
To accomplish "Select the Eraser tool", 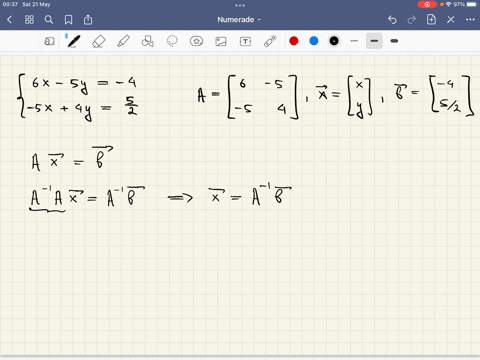I will click(98, 41).
